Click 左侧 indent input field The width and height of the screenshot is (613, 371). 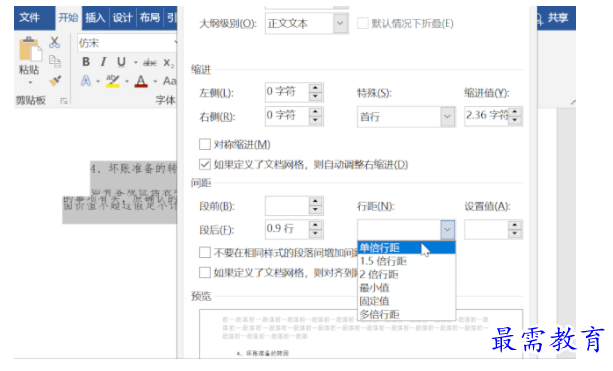click(287, 93)
